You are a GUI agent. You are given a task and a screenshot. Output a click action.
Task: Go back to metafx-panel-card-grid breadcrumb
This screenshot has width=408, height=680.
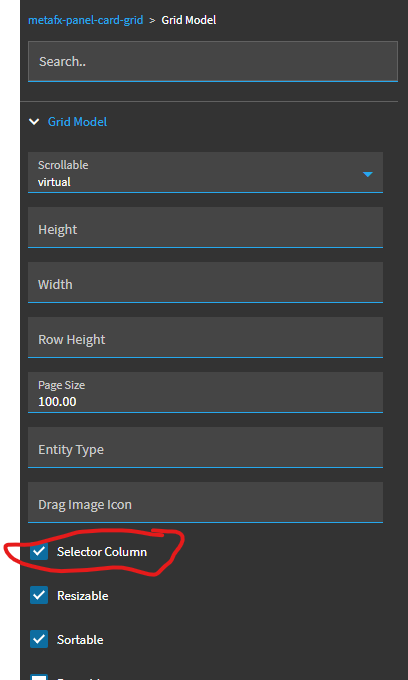click(x=85, y=20)
